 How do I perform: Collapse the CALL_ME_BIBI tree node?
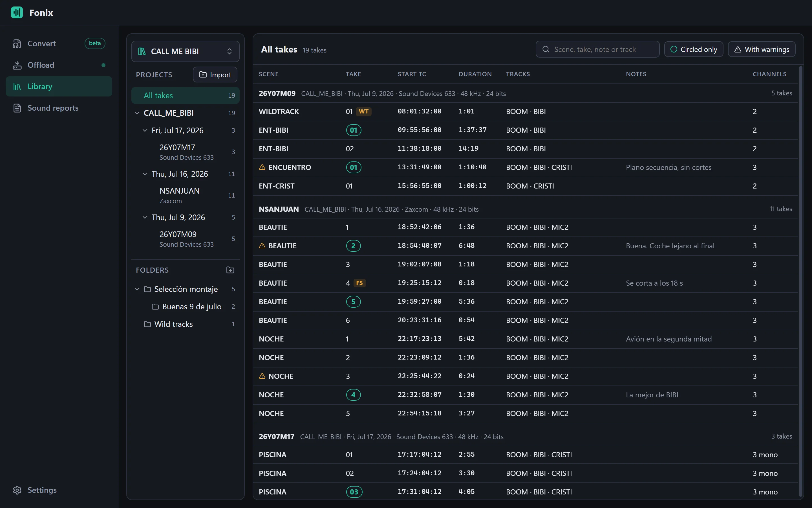pos(137,113)
